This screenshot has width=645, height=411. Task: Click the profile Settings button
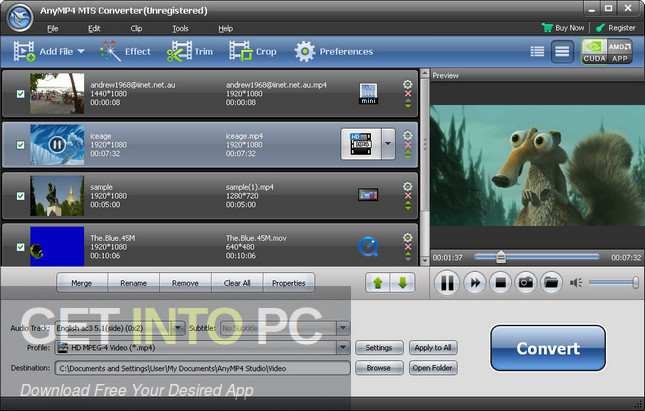coord(379,348)
